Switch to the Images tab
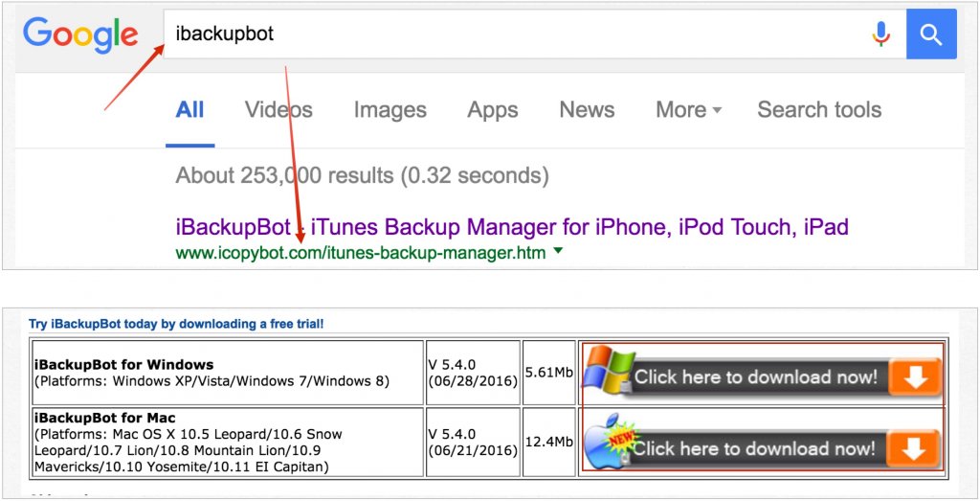The height and width of the screenshot is (501, 980). pos(390,110)
